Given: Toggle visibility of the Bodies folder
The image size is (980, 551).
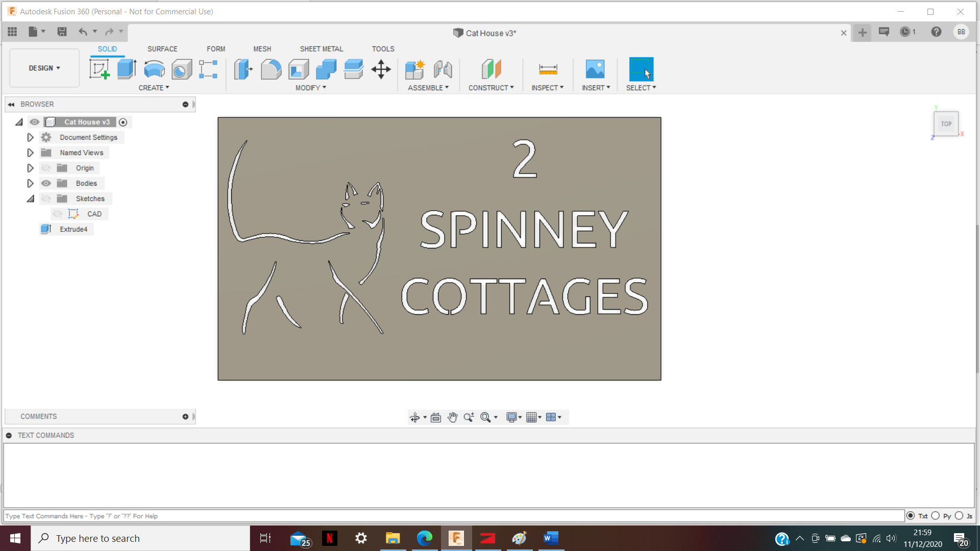Looking at the screenshot, I should click(46, 183).
